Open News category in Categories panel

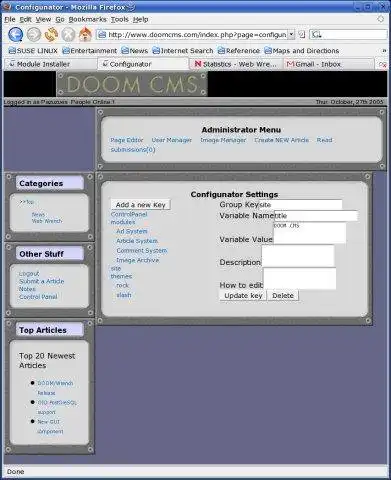click(x=38, y=214)
